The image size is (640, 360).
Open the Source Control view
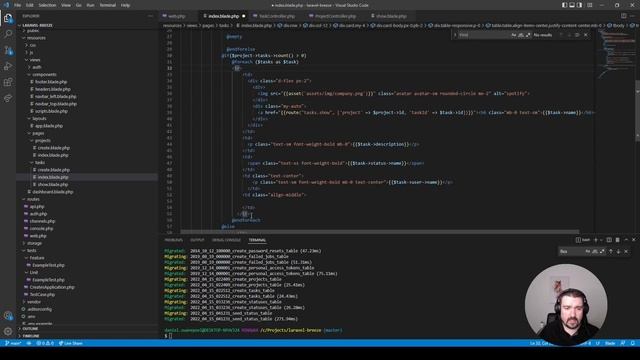pyautogui.click(x=8, y=50)
